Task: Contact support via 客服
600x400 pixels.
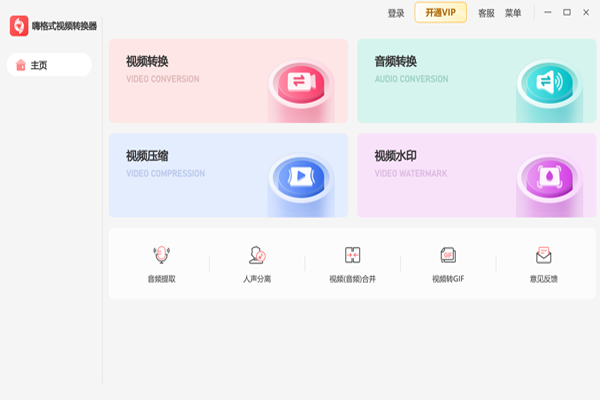Action: tap(486, 13)
